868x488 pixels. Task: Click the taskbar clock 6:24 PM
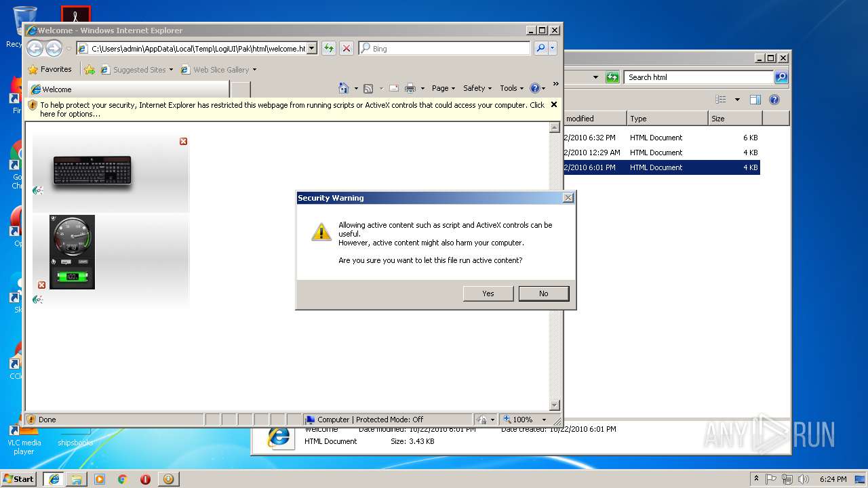833,479
